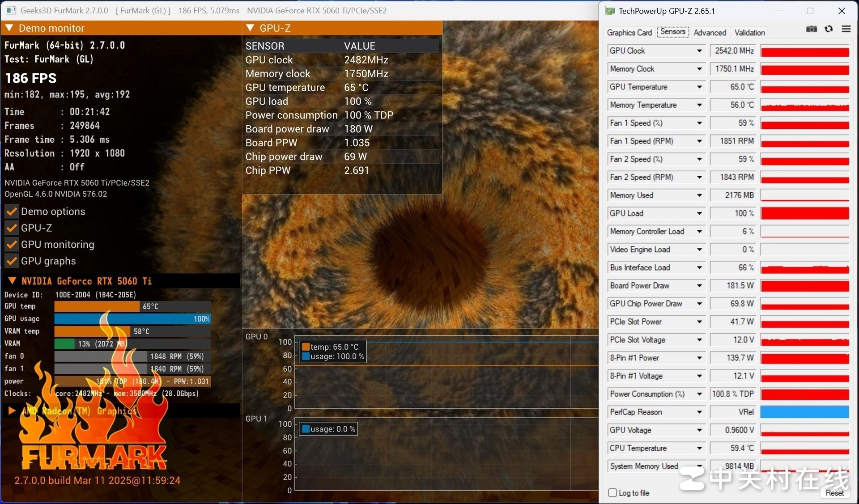This screenshot has width=859, height=504.
Task: Minimize the GPU-Z window
Action: 779,11
